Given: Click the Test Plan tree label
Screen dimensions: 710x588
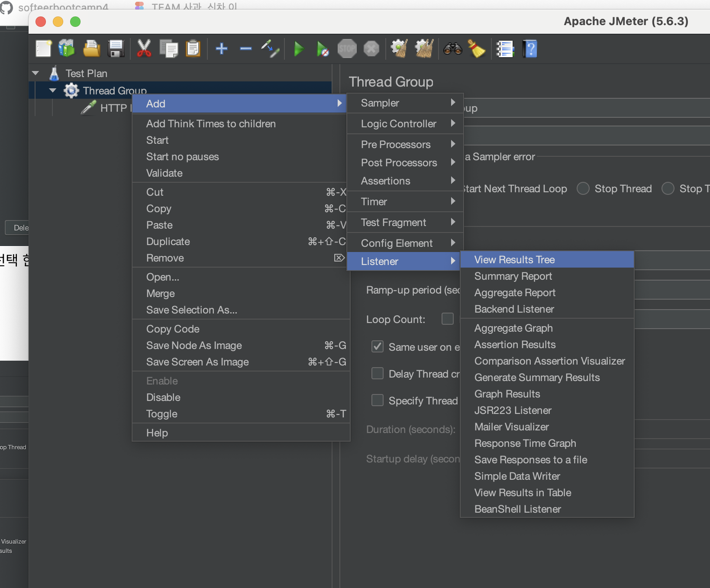Looking at the screenshot, I should tap(87, 73).
